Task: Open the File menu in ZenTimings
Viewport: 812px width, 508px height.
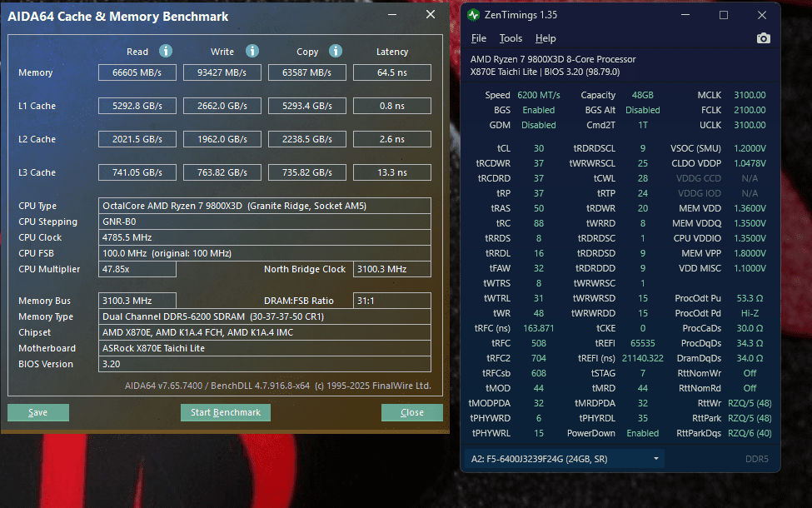Action: (x=479, y=38)
